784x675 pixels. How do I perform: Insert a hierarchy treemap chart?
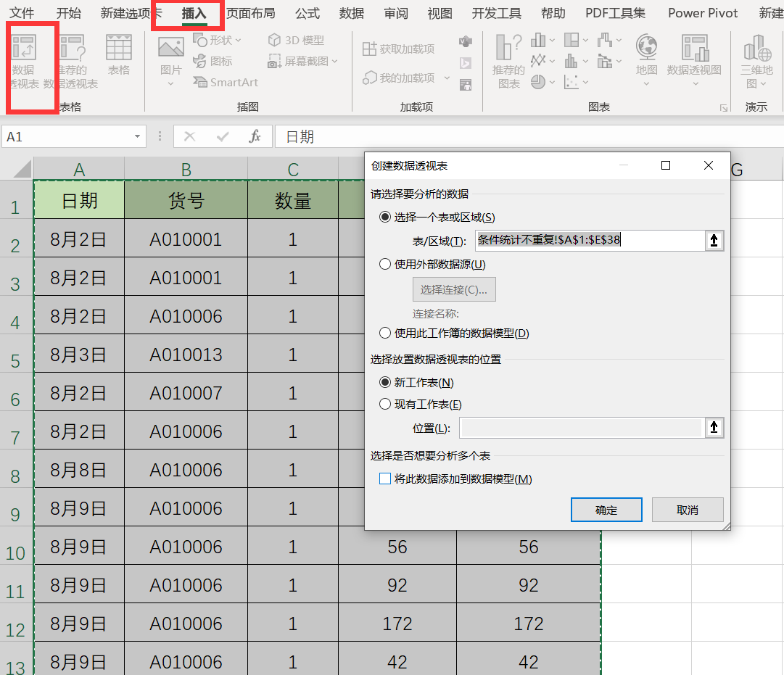[572, 40]
